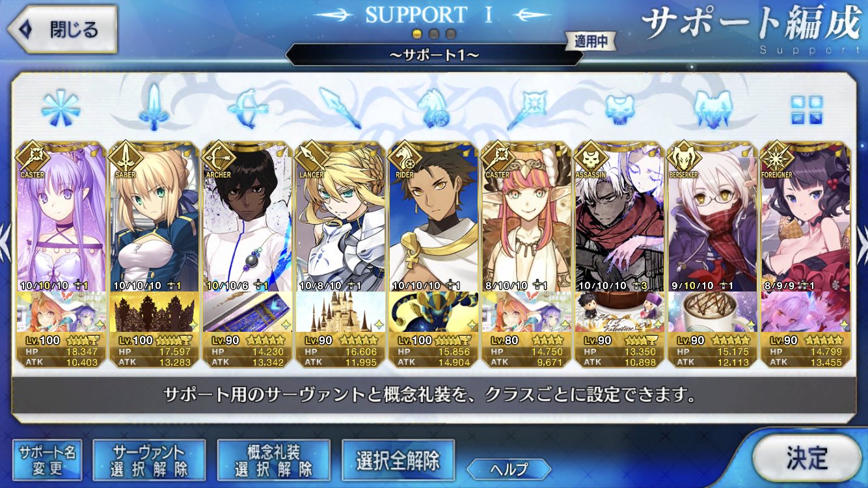Select the Extra class four-squares icon
This screenshot has height=488, width=868.
tap(807, 110)
